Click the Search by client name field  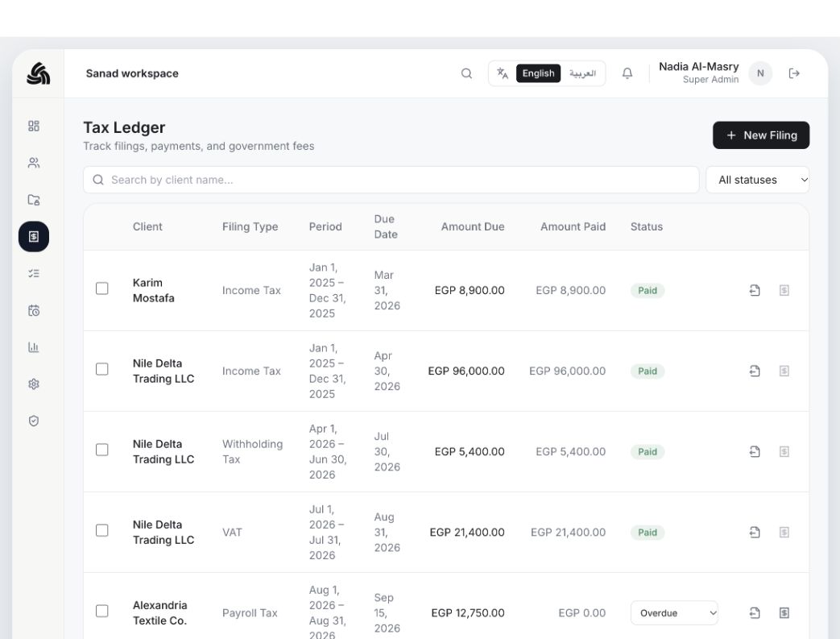tap(391, 180)
